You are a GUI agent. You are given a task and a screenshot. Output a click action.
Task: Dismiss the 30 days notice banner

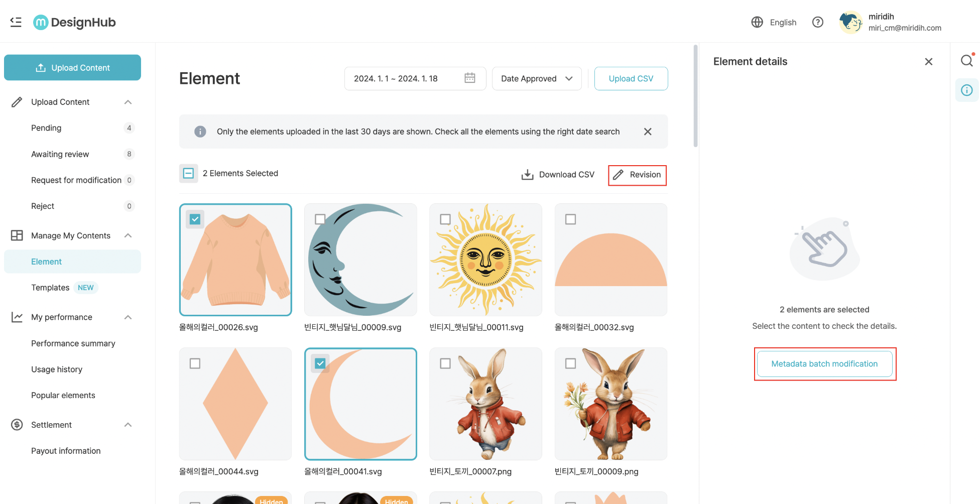pos(648,132)
